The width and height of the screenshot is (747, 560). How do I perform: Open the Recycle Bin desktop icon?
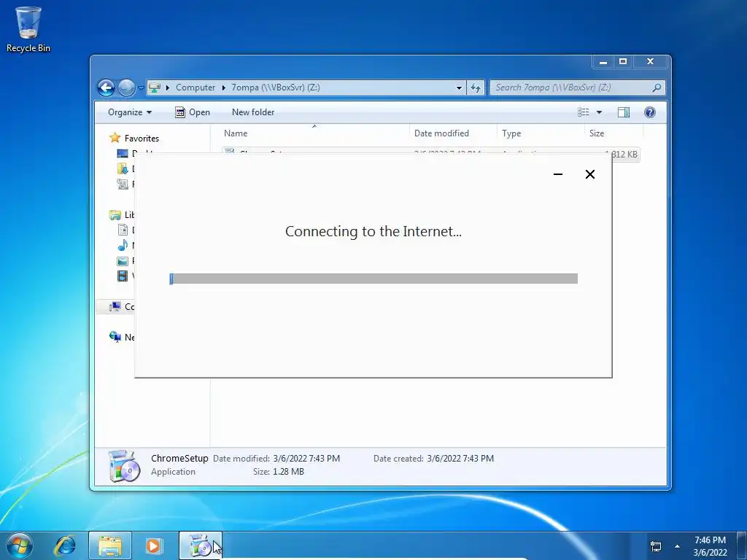pyautogui.click(x=28, y=29)
